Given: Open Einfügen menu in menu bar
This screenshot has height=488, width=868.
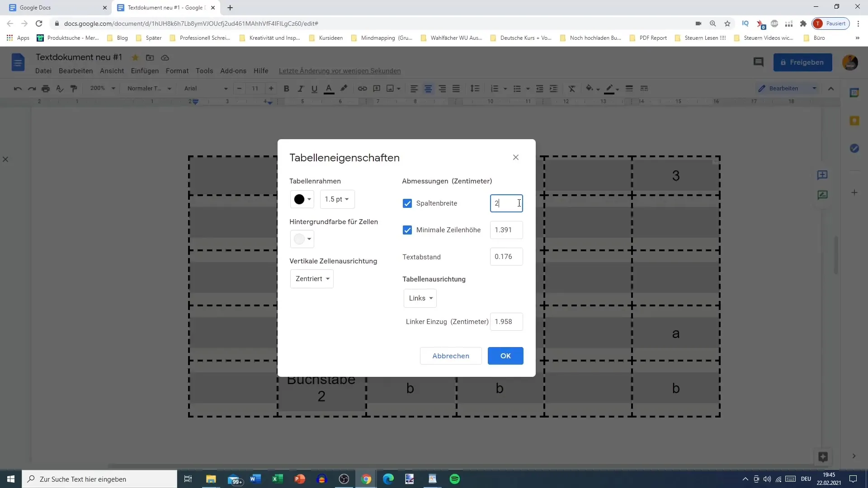Looking at the screenshot, I should tap(145, 70).
